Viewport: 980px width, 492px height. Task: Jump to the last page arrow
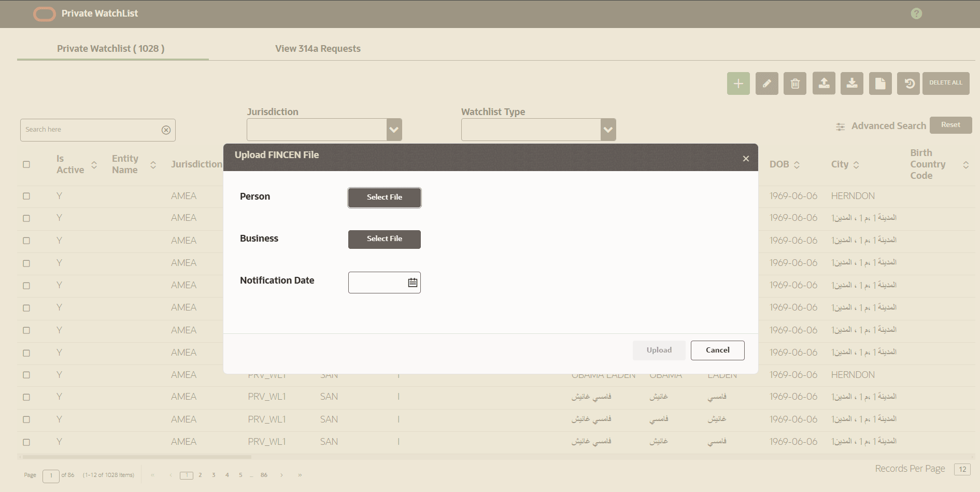300,475
